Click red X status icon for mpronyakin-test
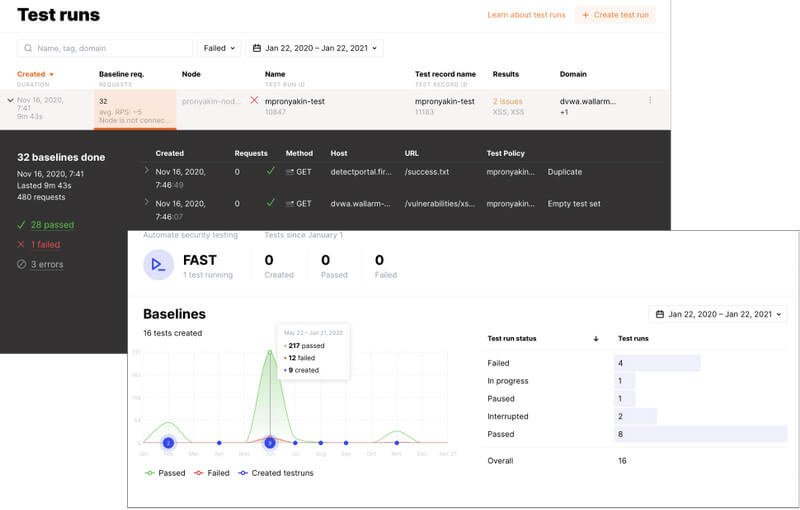This screenshot has width=800, height=510. pyautogui.click(x=254, y=100)
